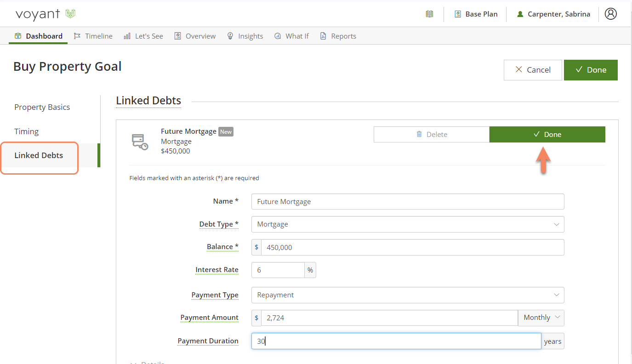The height and width of the screenshot is (364, 632).
Task: Open client Carpenter, Sabrina menu
Action: click(553, 14)
